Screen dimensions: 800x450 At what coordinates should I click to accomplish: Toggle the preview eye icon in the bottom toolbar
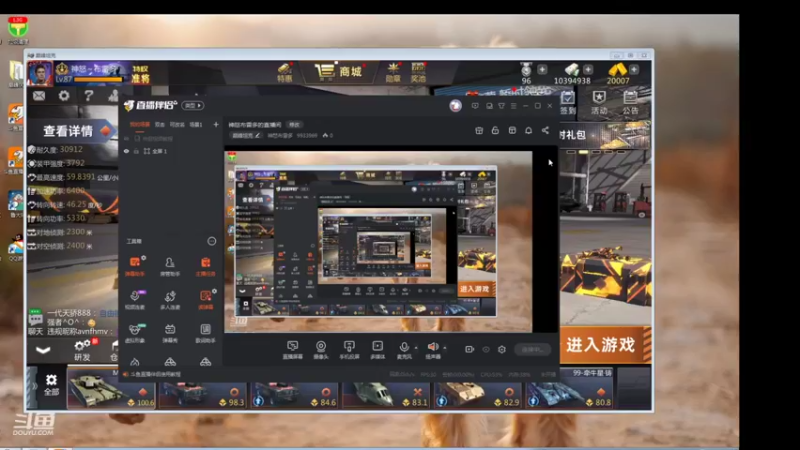tap(486, 349)
